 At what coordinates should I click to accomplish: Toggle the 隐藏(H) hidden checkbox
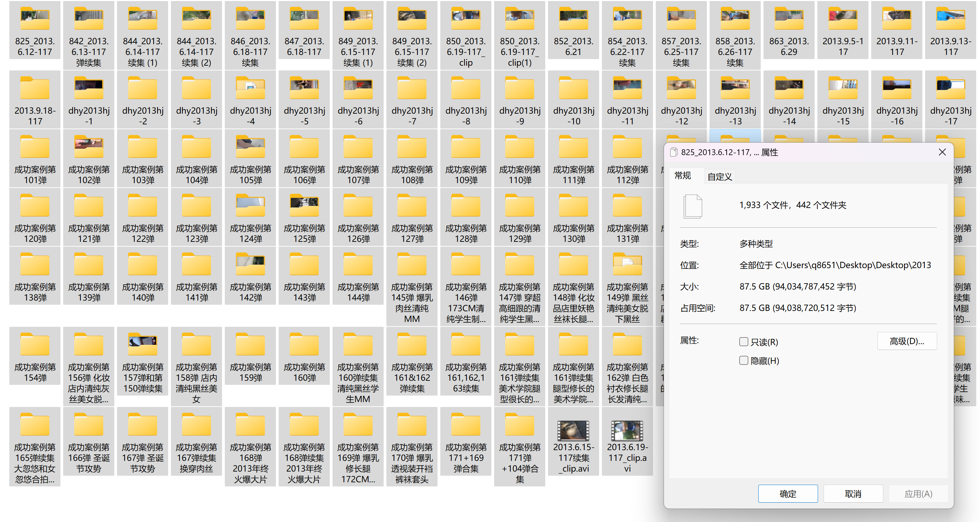point(743,360)
